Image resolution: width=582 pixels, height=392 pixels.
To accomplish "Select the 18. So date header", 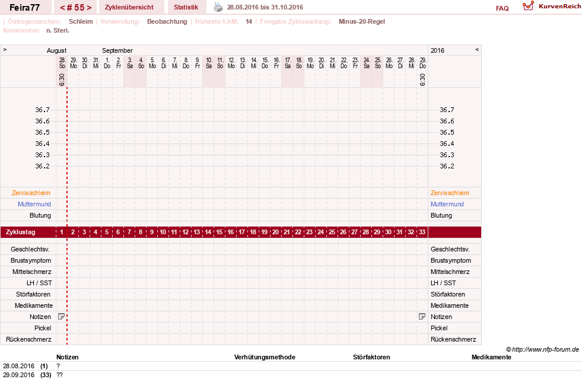I will [x=299, y=63].
